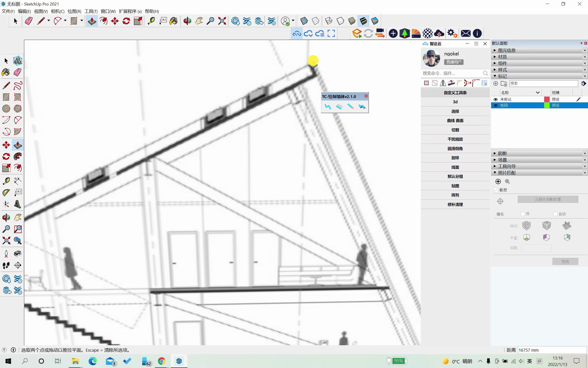
Task: Click Zoom Extents in top toolbar
Action: (x=222, y=21)
